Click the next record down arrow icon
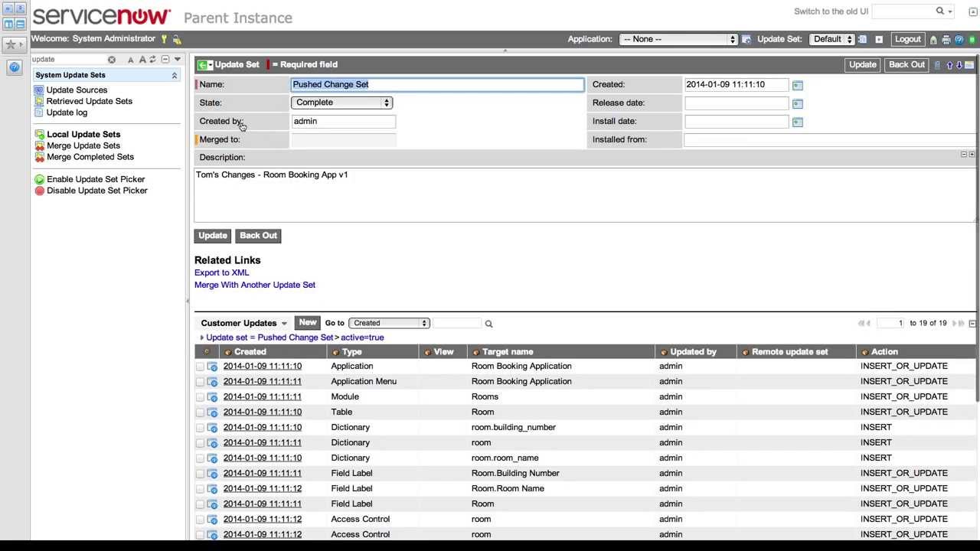980x551 pixels. [x=959, y=65]
